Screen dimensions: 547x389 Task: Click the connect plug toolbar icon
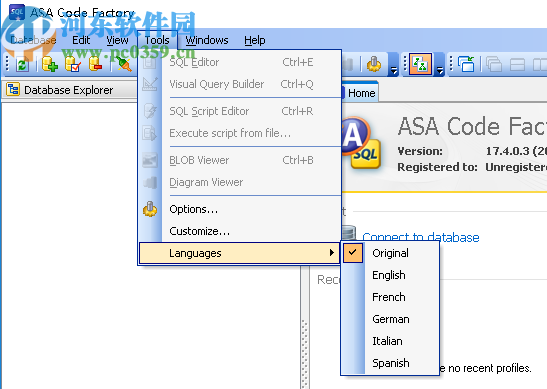tap(124, 65)
